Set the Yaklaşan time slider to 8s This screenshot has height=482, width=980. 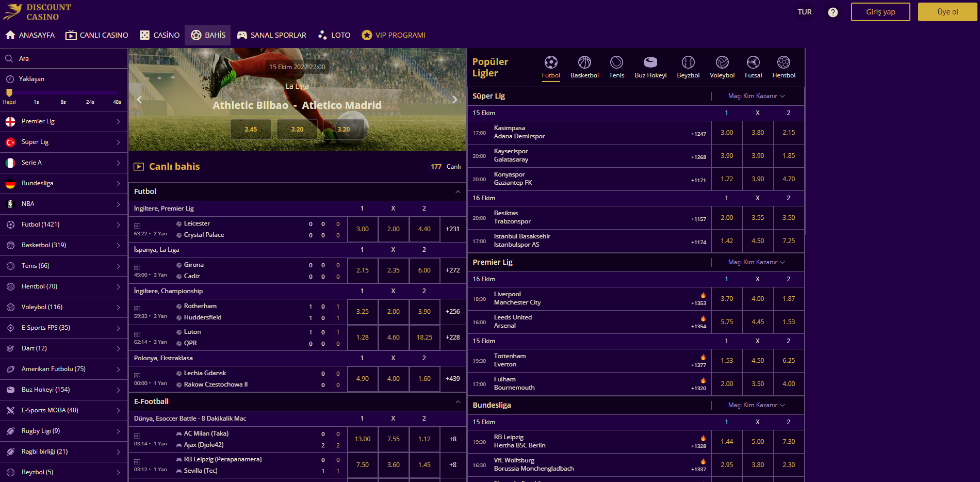click(x=63, y=102)
